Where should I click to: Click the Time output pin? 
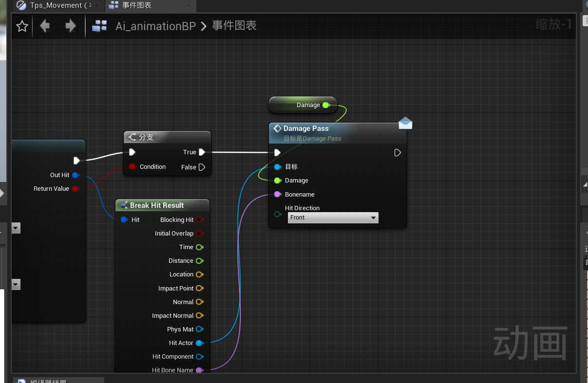coord(199,247)
